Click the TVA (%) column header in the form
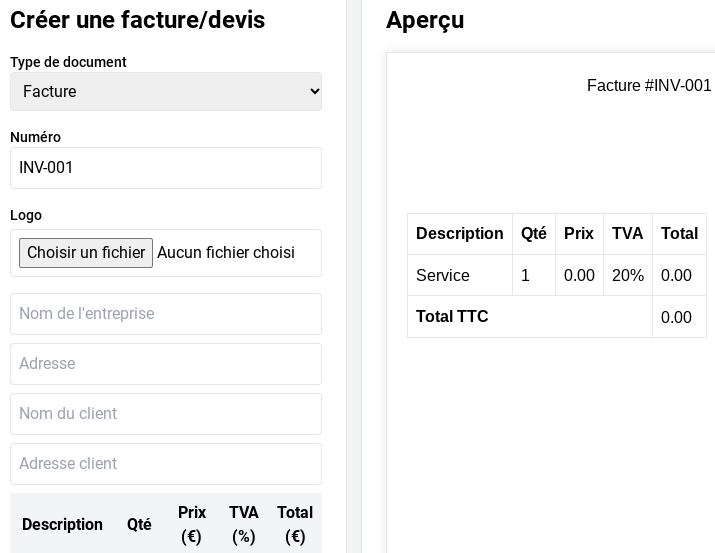Image resolution: width=715 pixels, height=553 pixels. pos(244,524)
